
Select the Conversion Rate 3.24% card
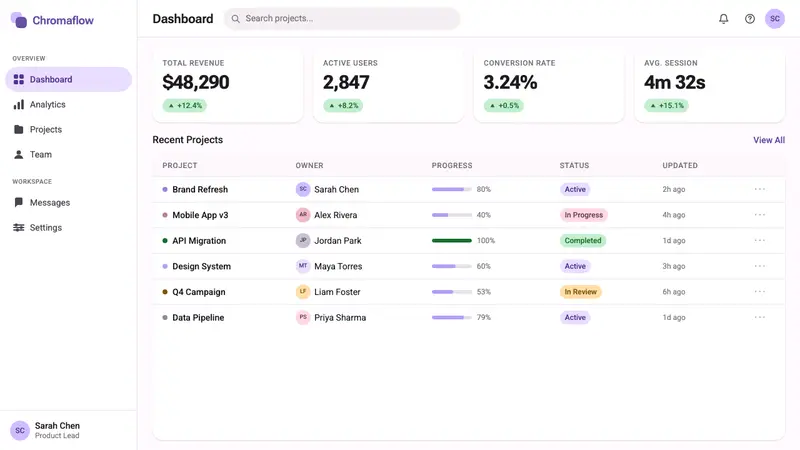tap(549, 85)
